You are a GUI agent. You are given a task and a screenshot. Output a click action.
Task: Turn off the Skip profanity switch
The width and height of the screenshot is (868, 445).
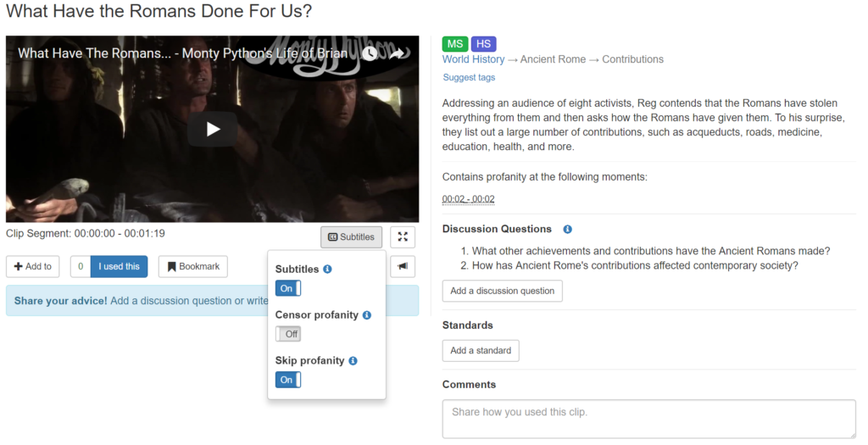coord(288,380)
